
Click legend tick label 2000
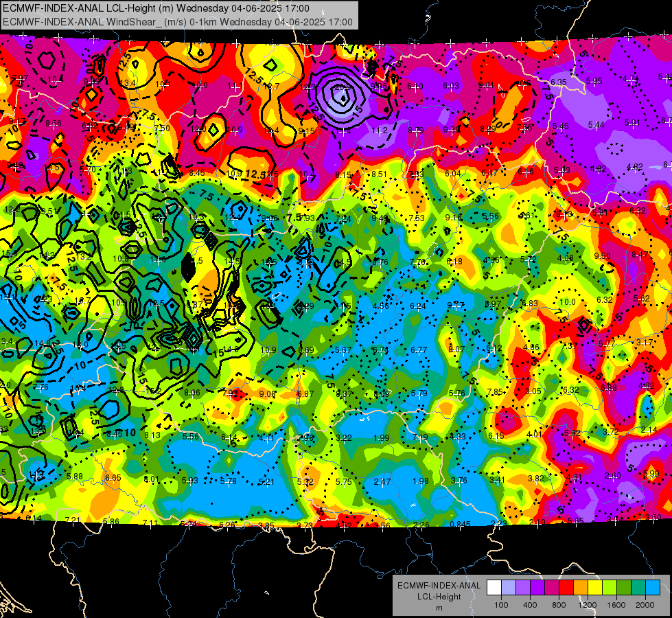(645, 605)
